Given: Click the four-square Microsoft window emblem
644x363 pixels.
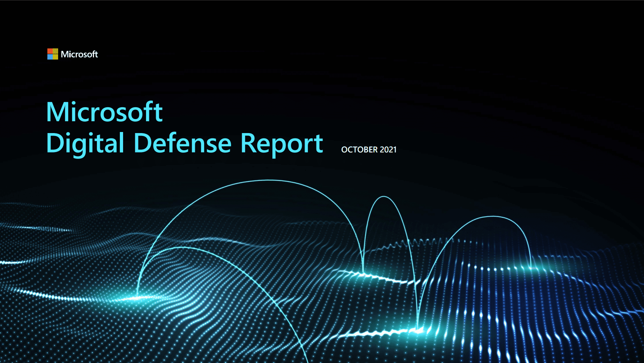Looking at the screenshot, I should (53, 54).
